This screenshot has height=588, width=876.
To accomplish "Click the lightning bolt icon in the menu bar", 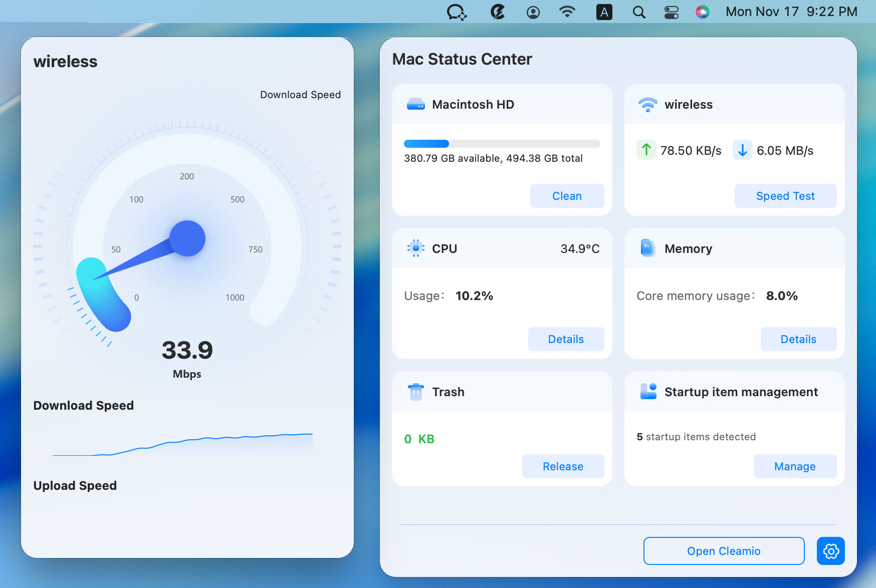I will [497, 12].
